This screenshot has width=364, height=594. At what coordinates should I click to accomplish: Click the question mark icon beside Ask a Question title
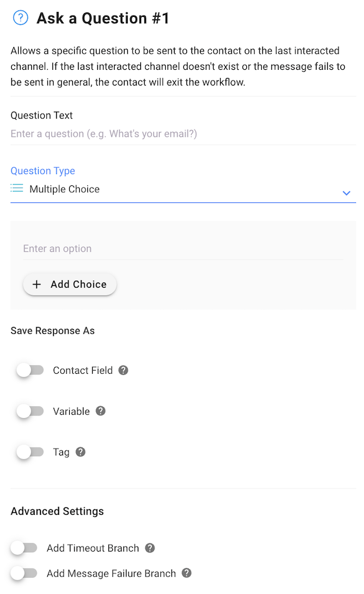(21, 18)
